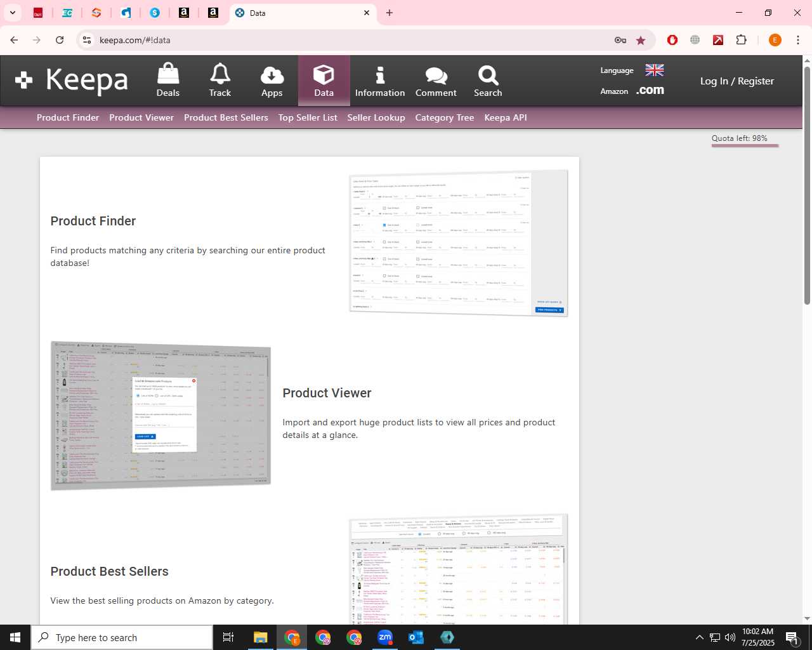Click Log In / Register
812x650 pixels.
coord(737,81)
